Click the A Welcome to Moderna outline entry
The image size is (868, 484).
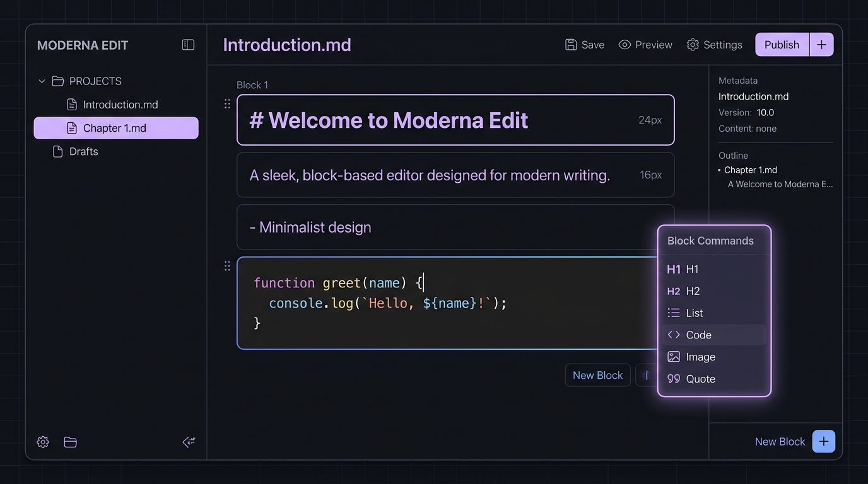point(780,184)
